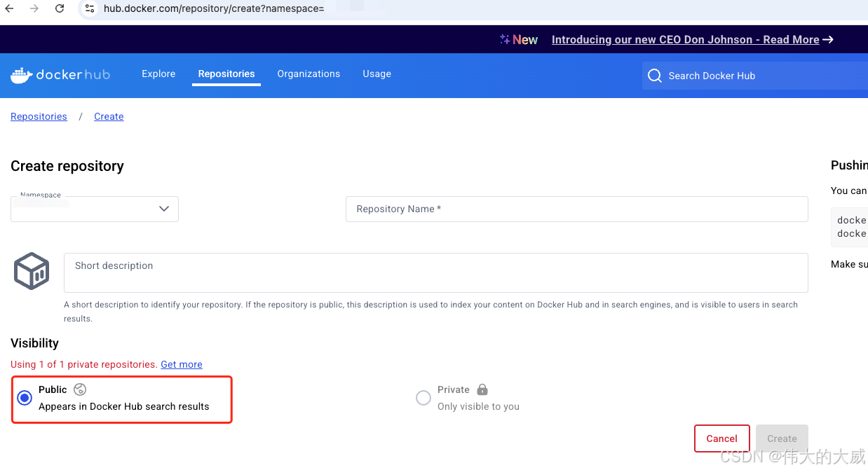
Task: Click the Create button
Action: coord(782,438)
